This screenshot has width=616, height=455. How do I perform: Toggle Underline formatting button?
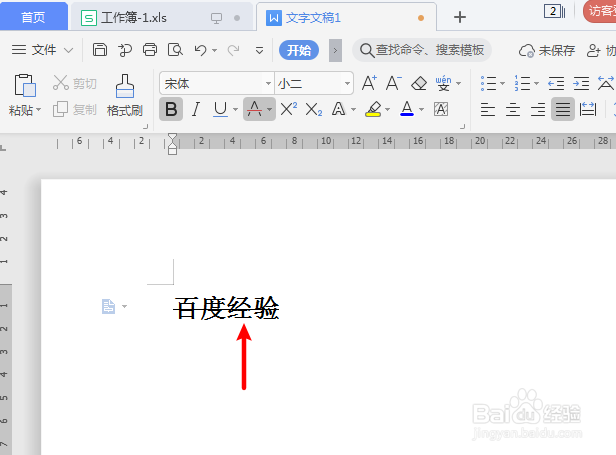coord(220,109)
